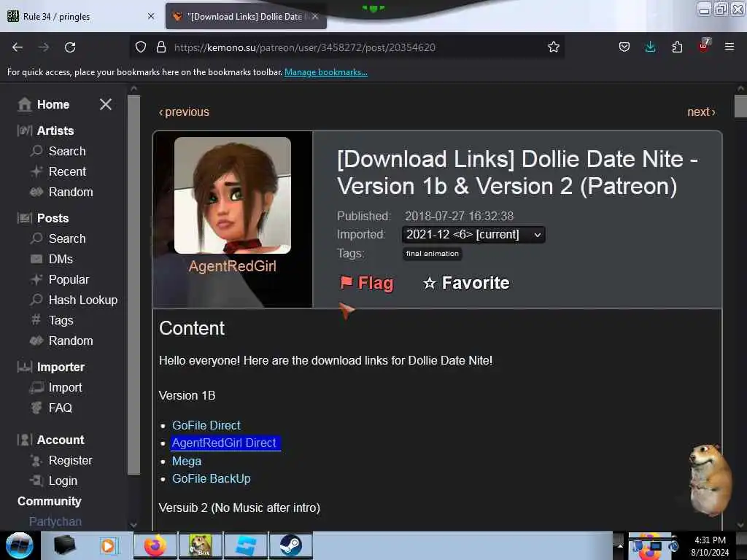Open Artists Random in sidebar
The width and height of the screenshot is (747, 560).
tap(71, 192)
